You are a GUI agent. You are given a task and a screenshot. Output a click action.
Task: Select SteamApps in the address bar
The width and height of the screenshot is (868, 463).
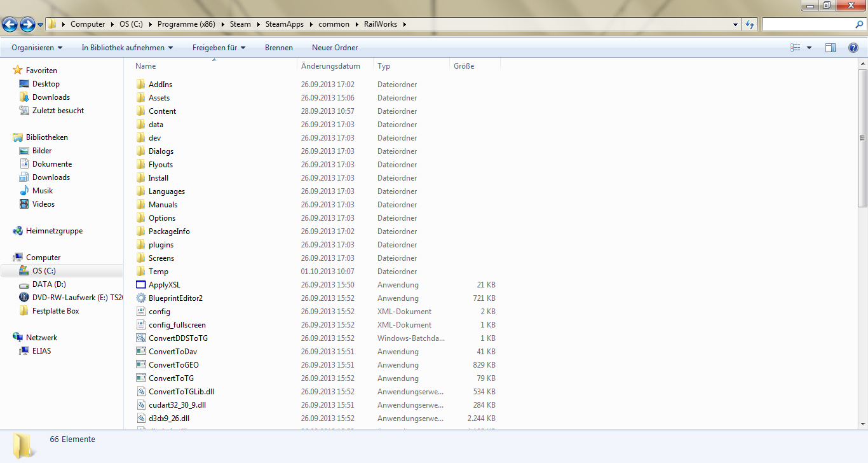click(285, 24)
